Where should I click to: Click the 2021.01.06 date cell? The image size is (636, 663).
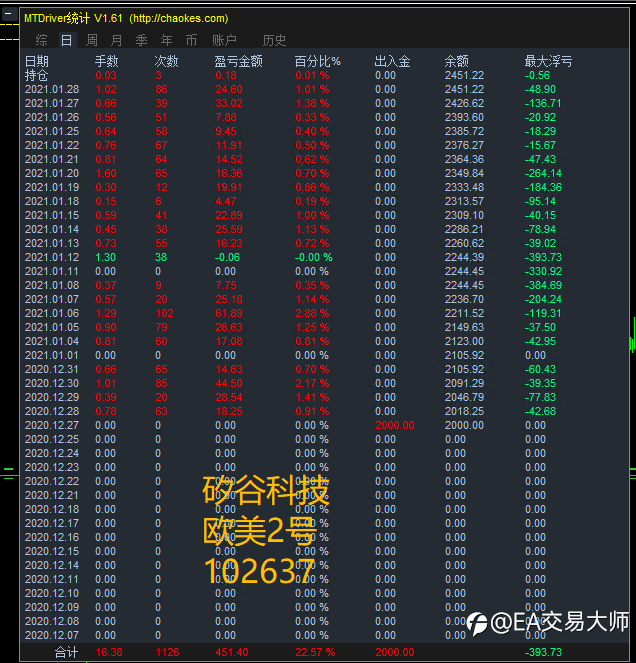tap(52, 313)
